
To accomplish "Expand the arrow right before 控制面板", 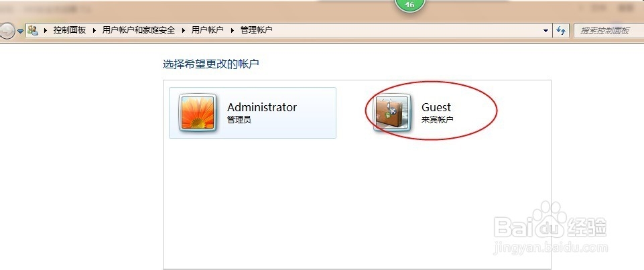I will point(45,30).
